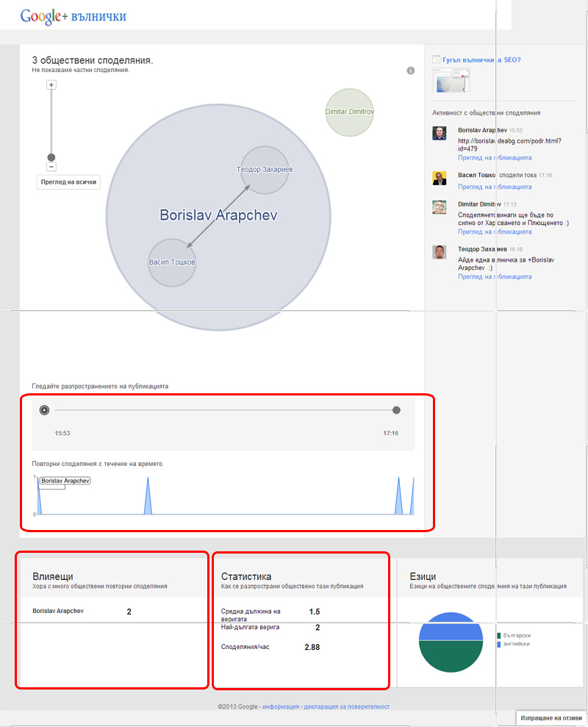Select the Теодор Захариев node
588x727 pixels.
[x=265, y=170]
